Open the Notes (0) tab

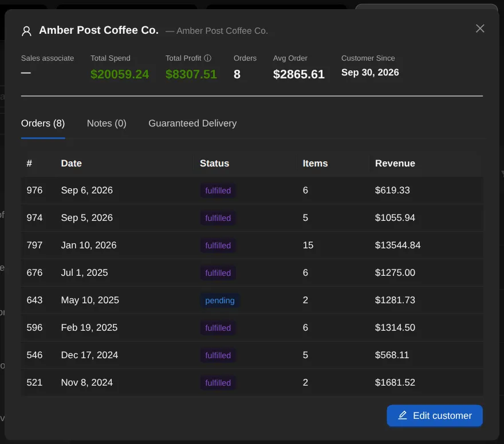click(x=107, y=123)
